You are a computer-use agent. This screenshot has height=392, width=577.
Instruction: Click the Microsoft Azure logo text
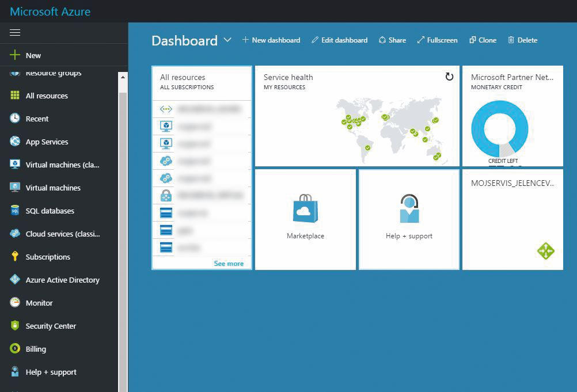pos(50,12)
